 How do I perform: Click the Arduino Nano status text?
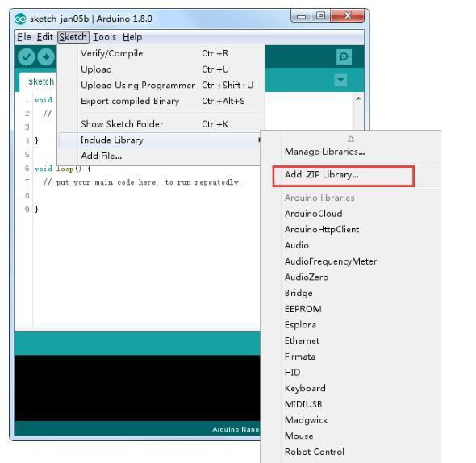pyautogui.click(x=236, y=429)
